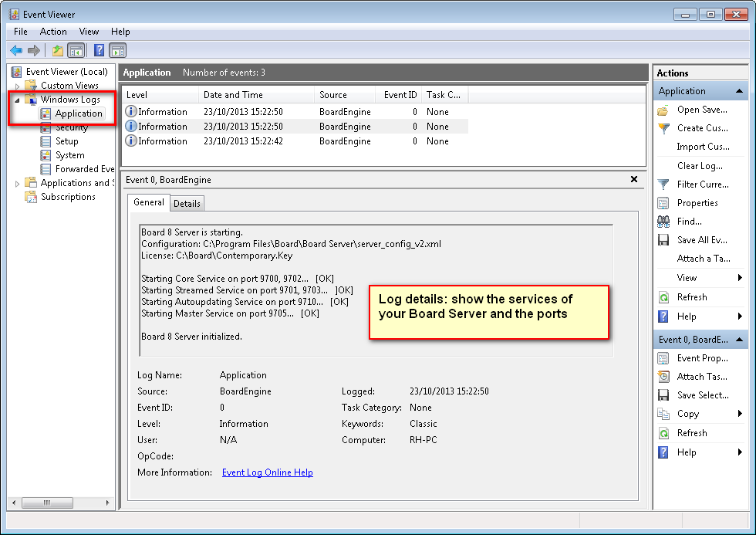Click Refresh icon under Application actions
Image resolution: width=756 pixels, height=535 pixels.
pos(663,298)
